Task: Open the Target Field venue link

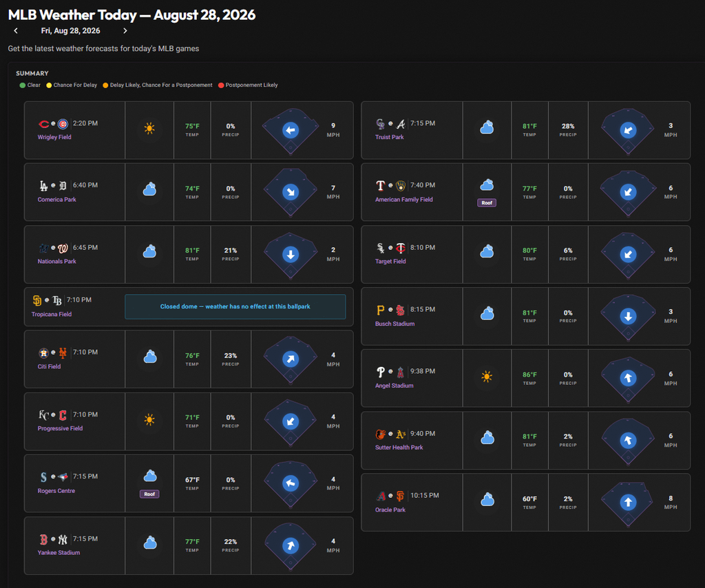Action: coord(390,261)
